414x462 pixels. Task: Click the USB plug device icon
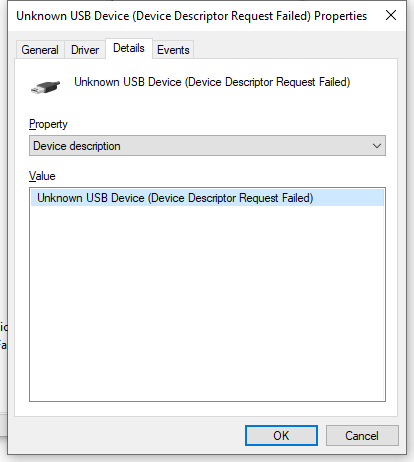coord(45,87)
